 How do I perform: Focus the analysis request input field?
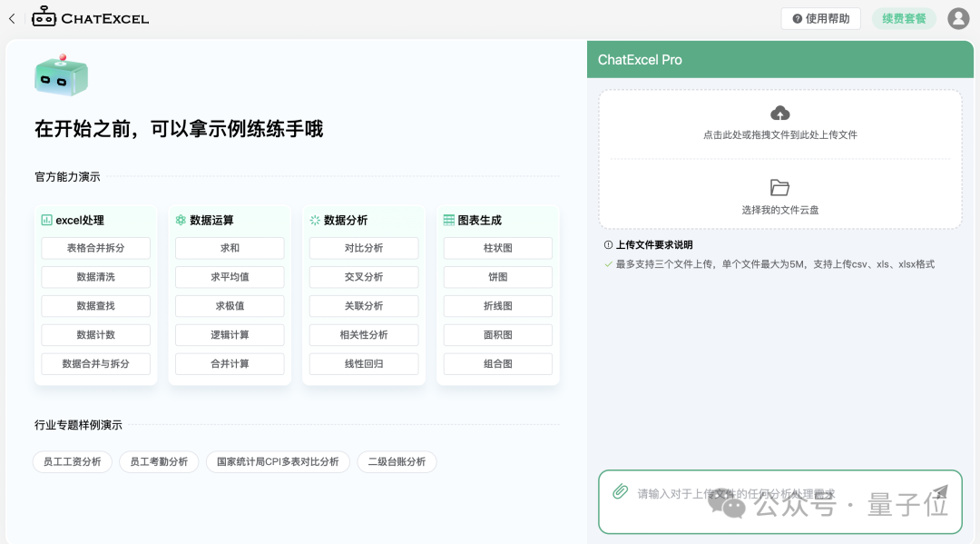[x=780, y=502]
